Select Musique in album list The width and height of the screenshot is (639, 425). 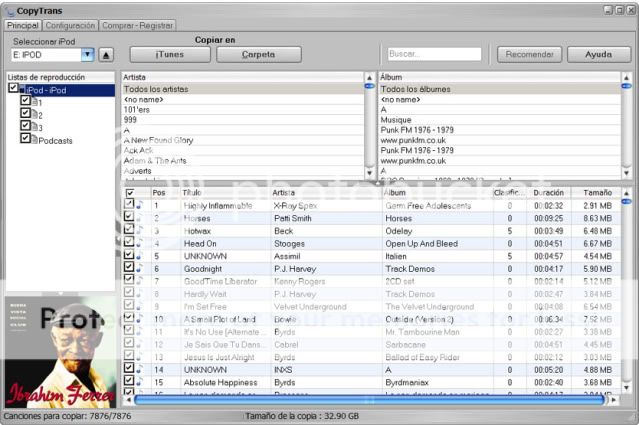pos(500,120)
